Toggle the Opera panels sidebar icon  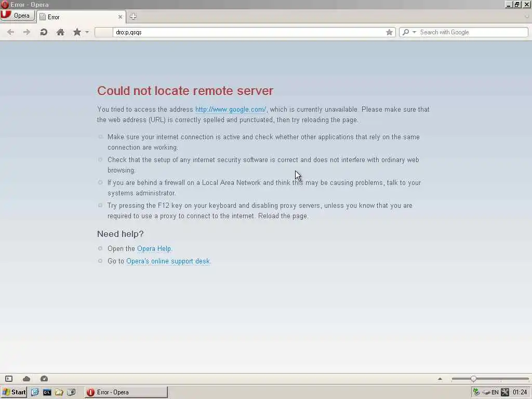coord(9,379)
